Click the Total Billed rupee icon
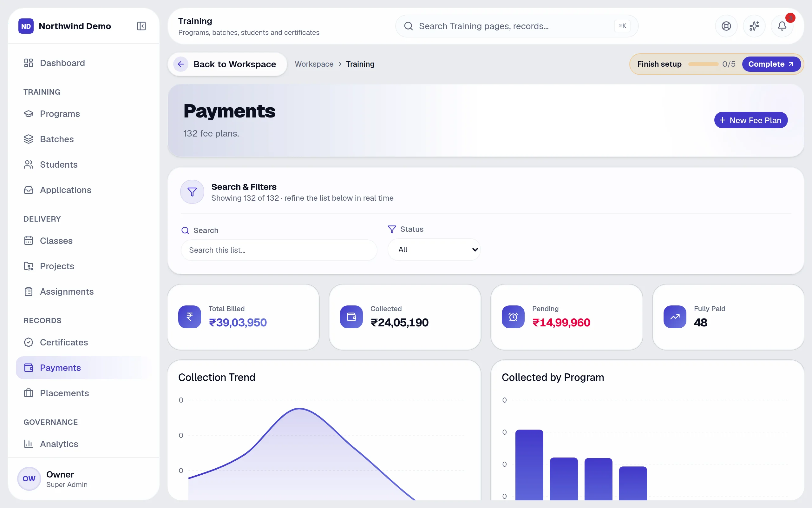The image size is (812, 508). (190, 317)
